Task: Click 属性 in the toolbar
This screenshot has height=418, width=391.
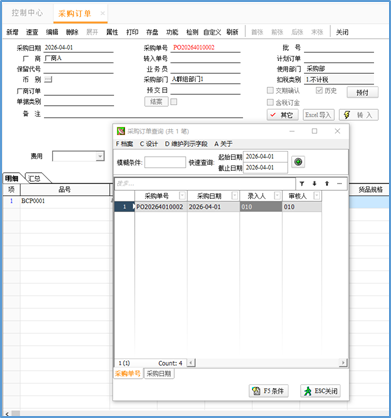Action: pos(112,32)
